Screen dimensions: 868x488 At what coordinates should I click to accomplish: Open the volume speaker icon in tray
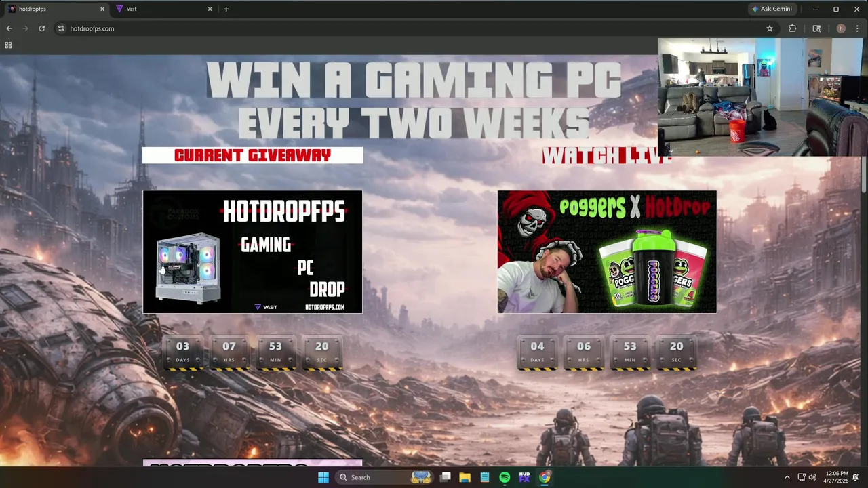click(812, 477)
